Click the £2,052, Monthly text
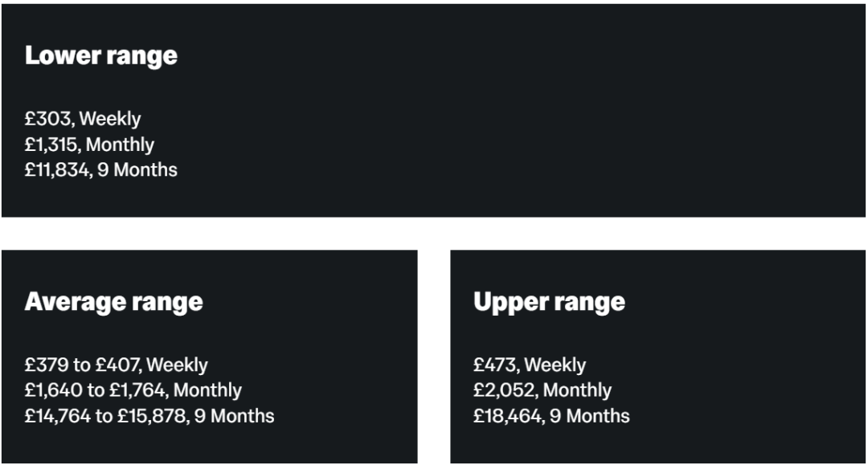This screenshot has height=465, width=868. coord(542,390)
